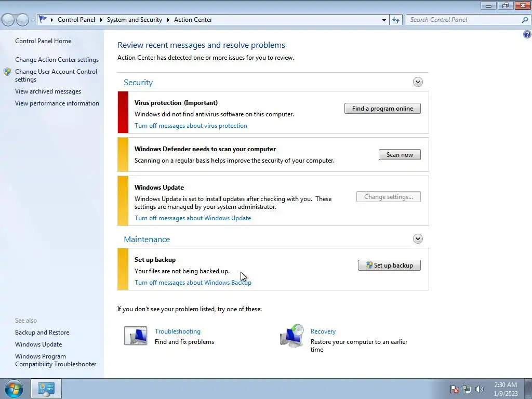
Task: Collapse the Security section chevron
Action: [418, 82]
